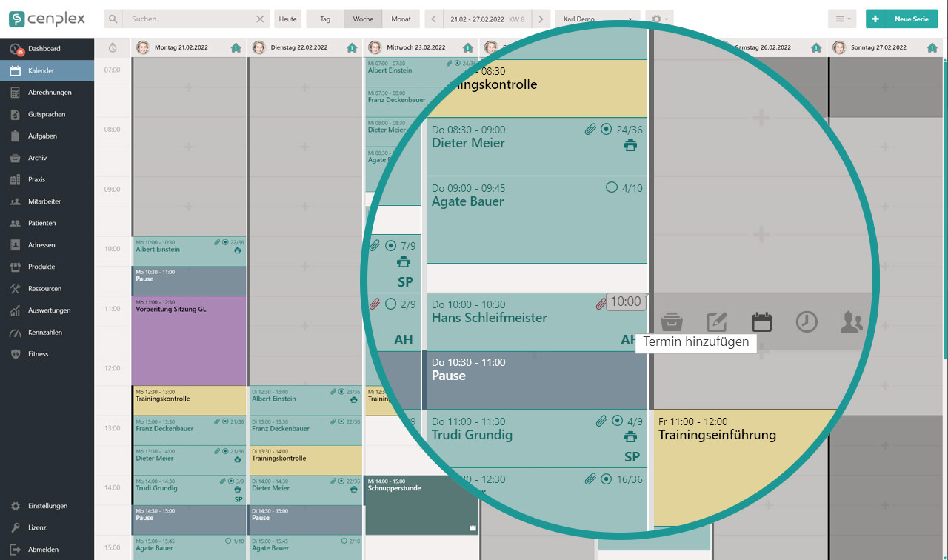Viewport: 948px width, 560px height.
Task: Click the magnifier search icon
Action: tap(113, 19)
